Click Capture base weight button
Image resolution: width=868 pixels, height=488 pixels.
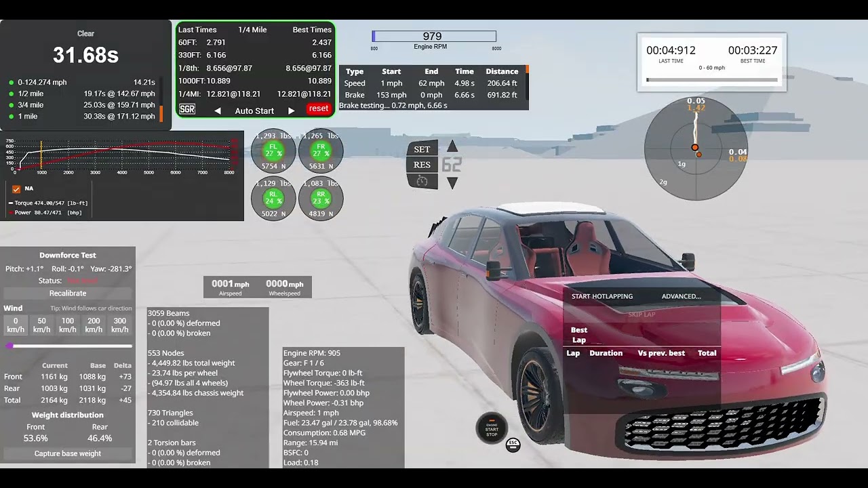(68, 453)
